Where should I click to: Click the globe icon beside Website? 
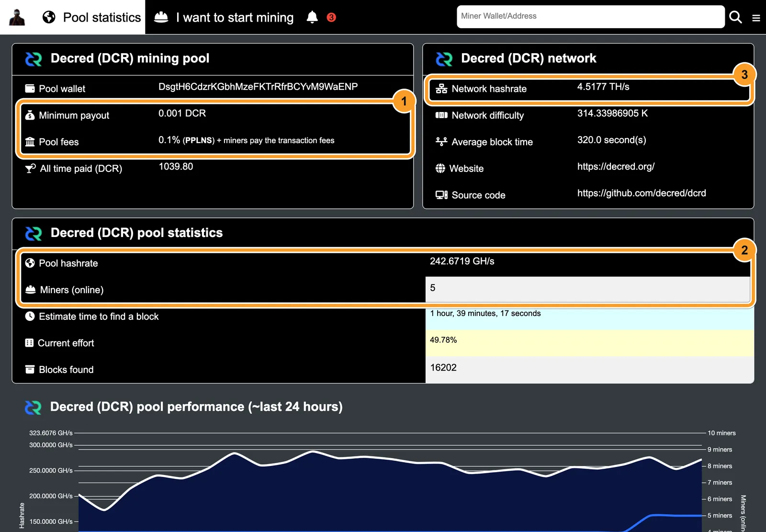click(x=440, y=168)
